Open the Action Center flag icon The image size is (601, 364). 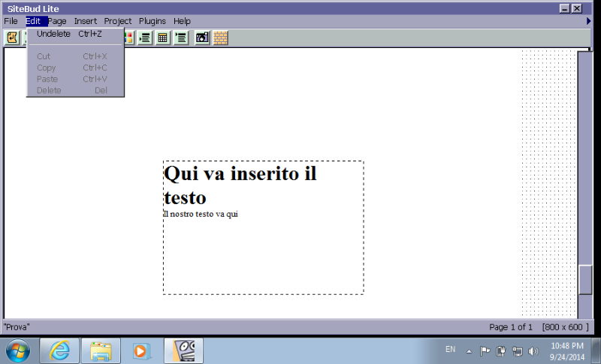click(485, 350)
